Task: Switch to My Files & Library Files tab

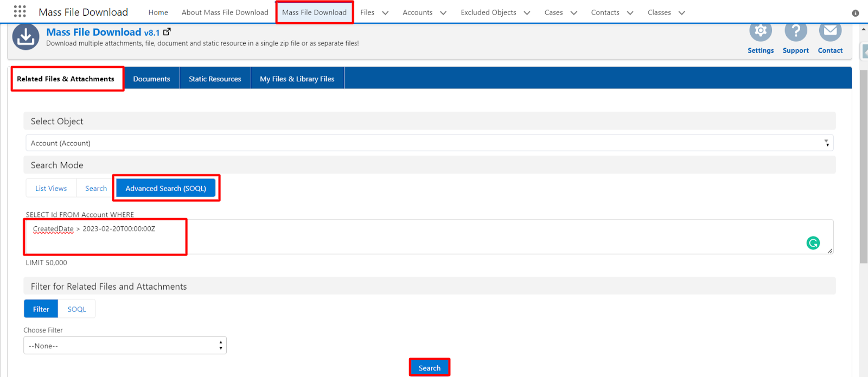Action: click(x=297, y=79)
